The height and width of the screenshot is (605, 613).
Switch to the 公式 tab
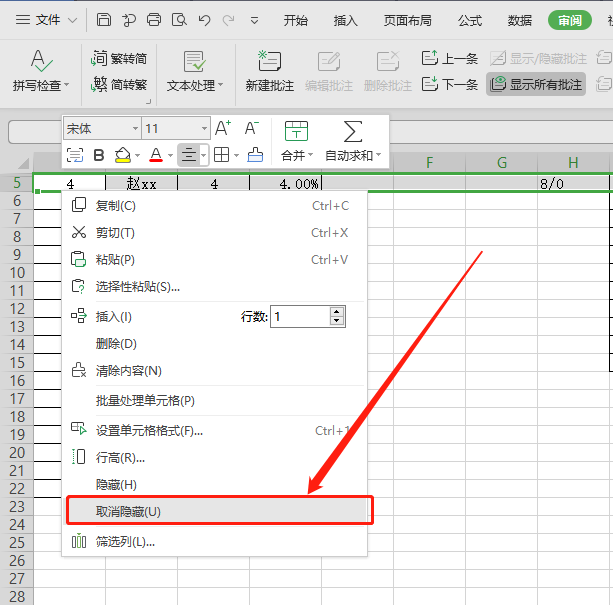470,20
